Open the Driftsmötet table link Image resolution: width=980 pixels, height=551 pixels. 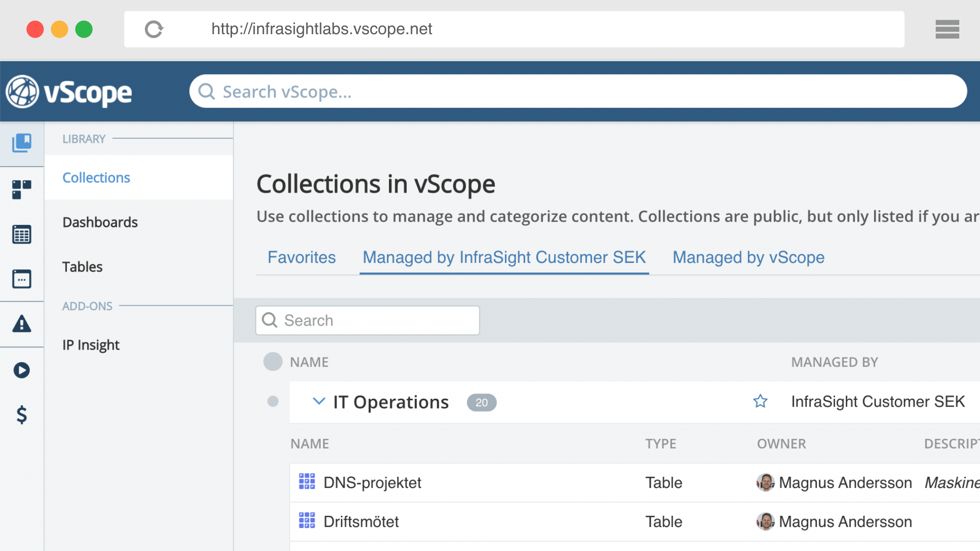coord(361,522)
